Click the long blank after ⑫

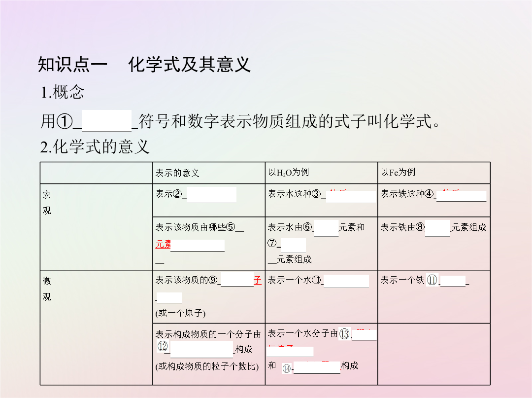click(201, 349)
